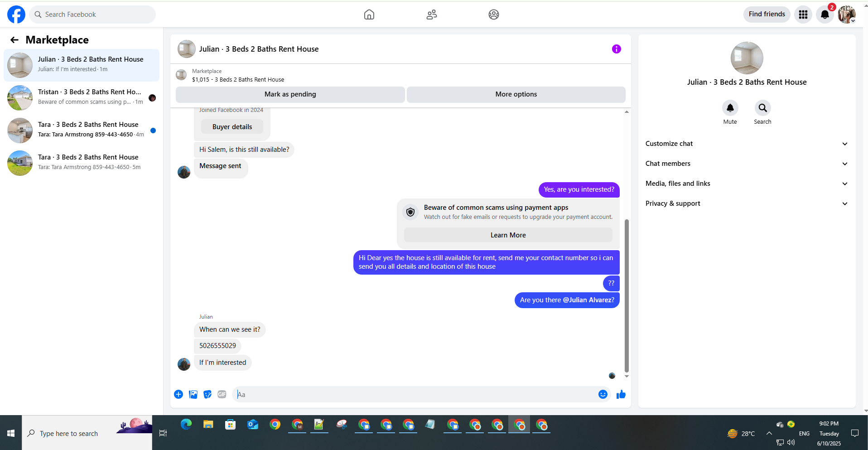Choose a sticker with the sticker icon
This screenshot has height=450, width=868.
coord(207,394)
